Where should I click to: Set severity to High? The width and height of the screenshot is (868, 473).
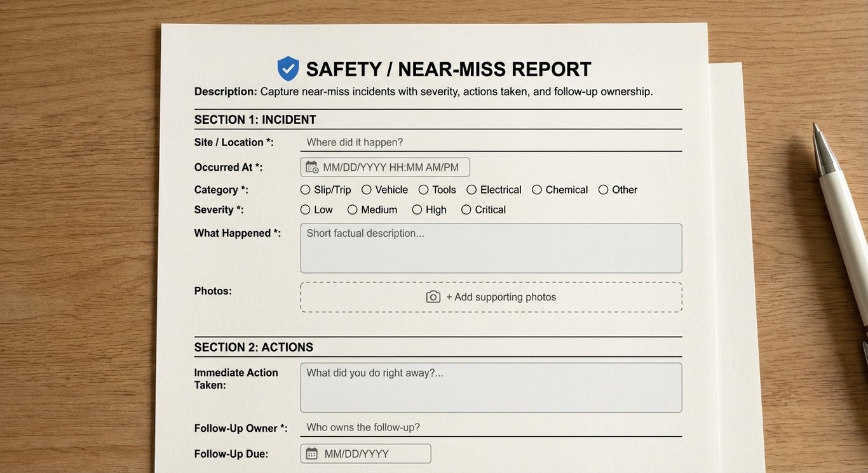coord(417,209)
